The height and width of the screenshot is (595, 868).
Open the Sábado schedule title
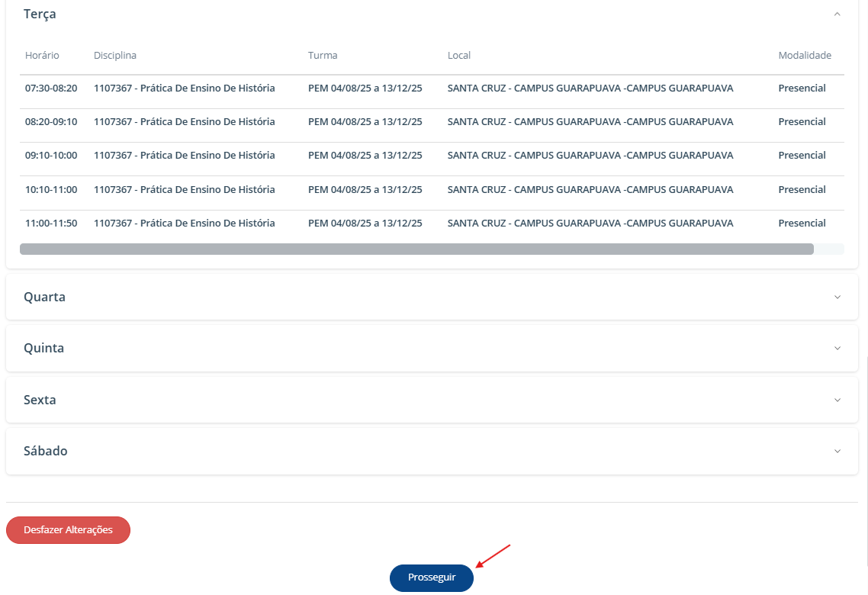pyautogui.click(x=45, y=451)
